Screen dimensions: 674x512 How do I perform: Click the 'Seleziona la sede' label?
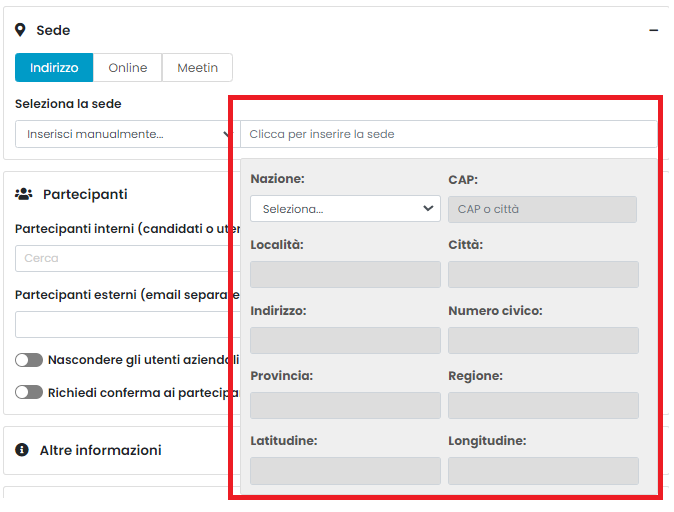(68, 104)
